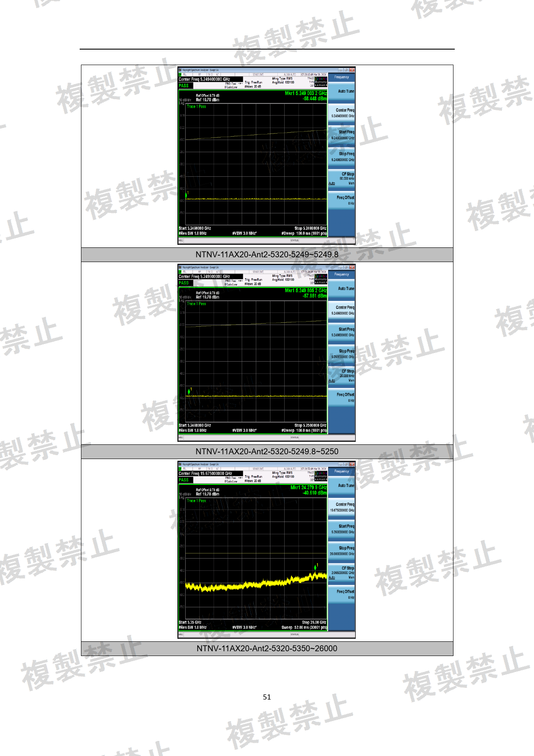
Task: Click Freq Offset softkey in the 5249.8~5250 capture
Action: [x=342, y=397]
